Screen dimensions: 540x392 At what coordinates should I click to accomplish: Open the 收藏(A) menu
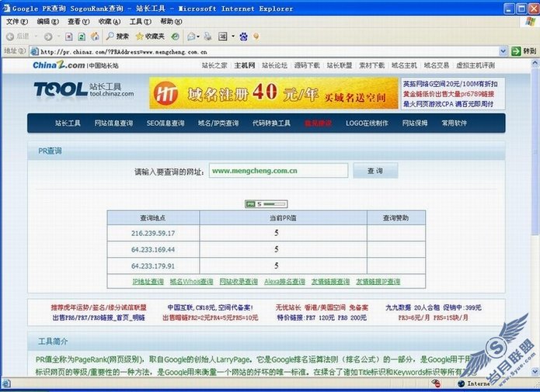(110, 21)
